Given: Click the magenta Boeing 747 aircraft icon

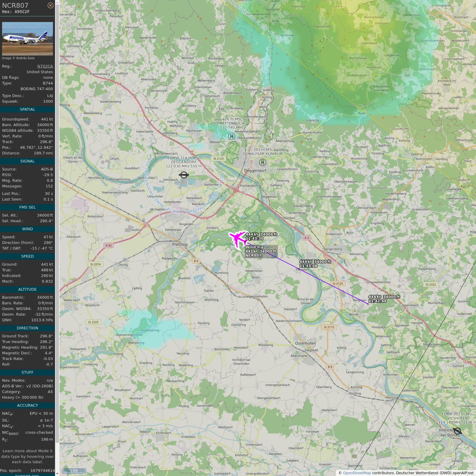Looking at the screenshot, I should 237,238.
